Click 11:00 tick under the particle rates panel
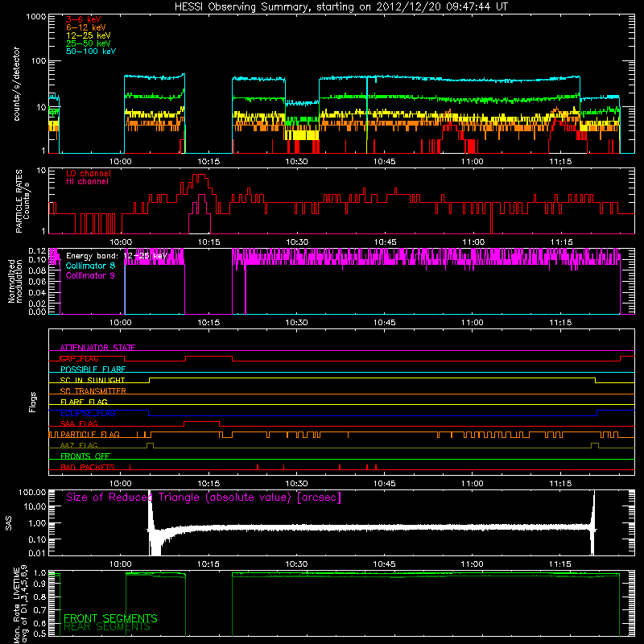Viewport: 644px width, 644px height. 473,242
